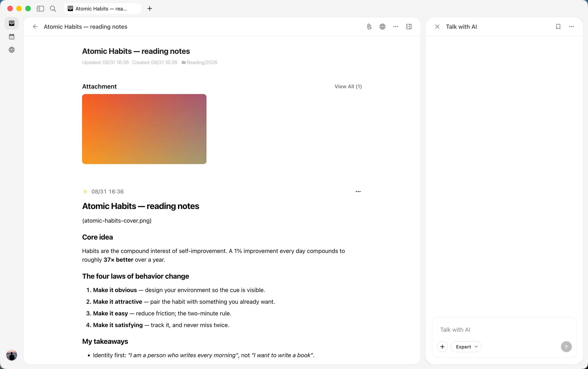Click the Make it satisfying list item
This screenshot has height=369, width=588.
tap(158, 325)
